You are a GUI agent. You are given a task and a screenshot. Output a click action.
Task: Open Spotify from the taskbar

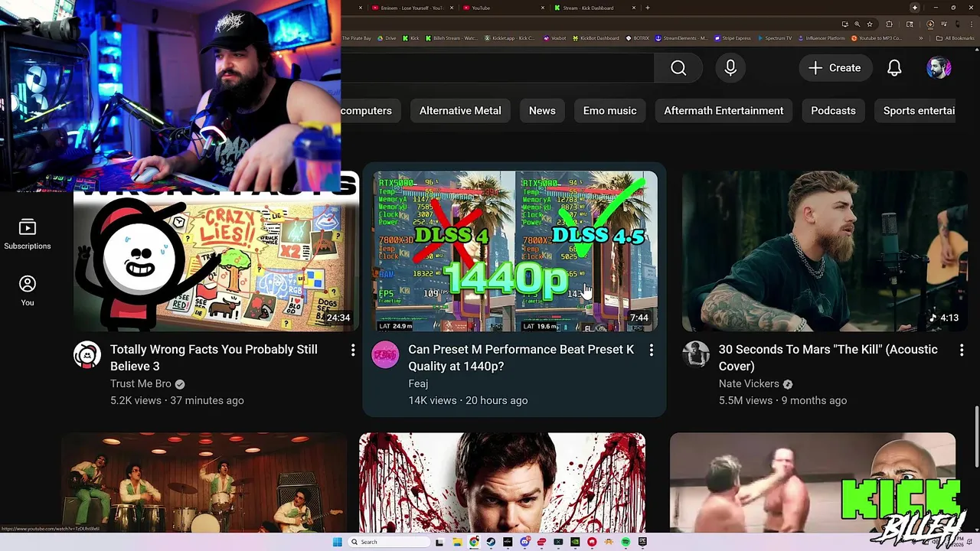tap(626, 542)
